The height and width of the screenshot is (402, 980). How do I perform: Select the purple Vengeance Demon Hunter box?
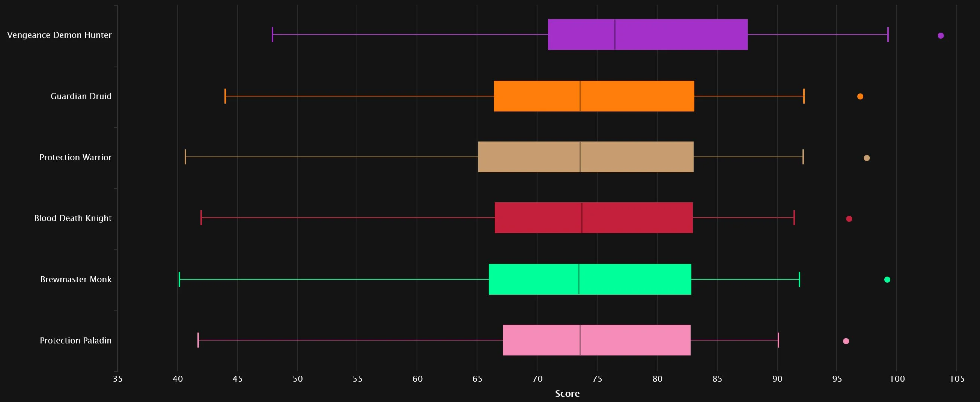(647, 35)
